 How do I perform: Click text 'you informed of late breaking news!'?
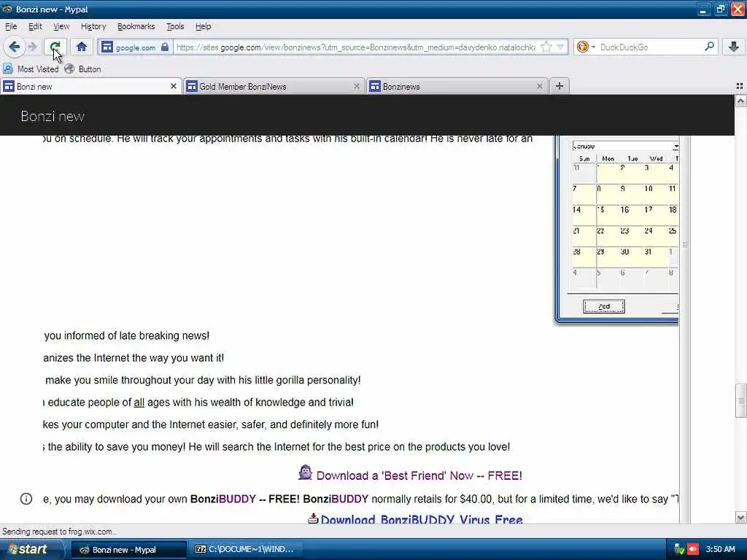point(127,335)
